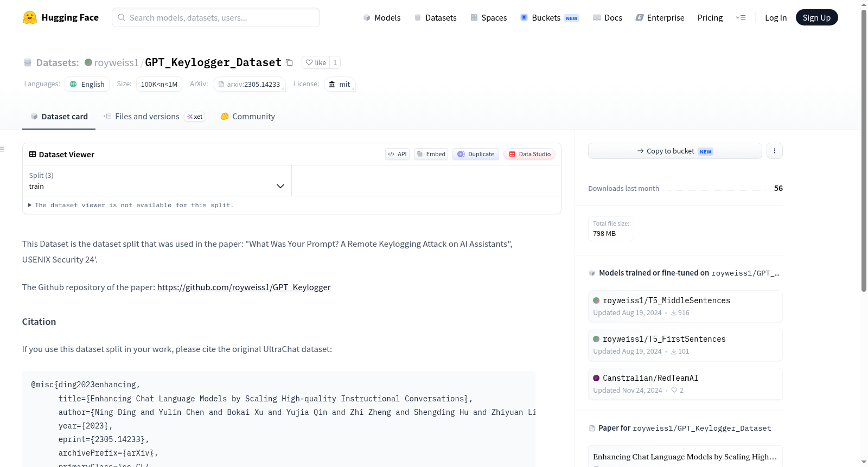868x467 pixels.
Task: Open the API button in Dataset Viewer
Action: click(397, 154)
